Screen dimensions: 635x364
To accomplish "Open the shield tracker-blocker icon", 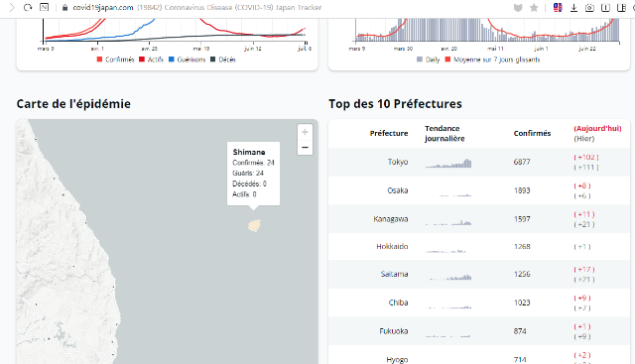I will click(x=518, y=7).
